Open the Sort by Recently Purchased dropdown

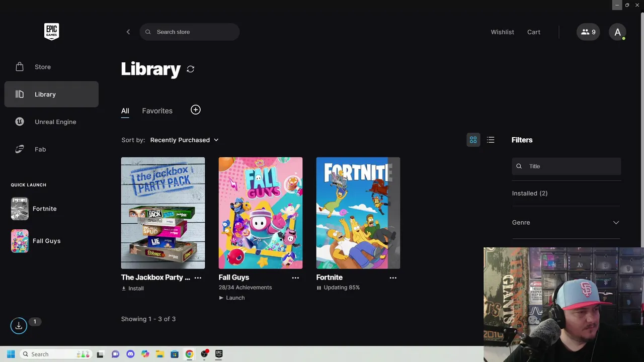coord(184,140)
